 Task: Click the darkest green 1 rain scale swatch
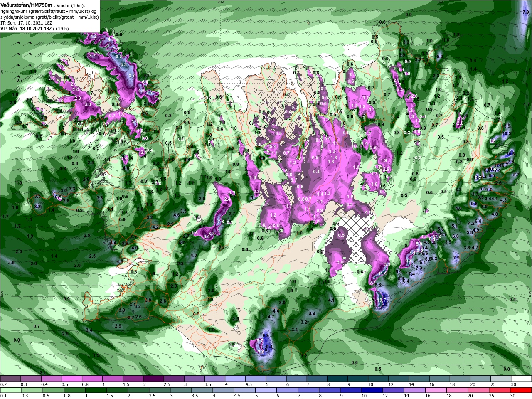(x=96, y=390)
